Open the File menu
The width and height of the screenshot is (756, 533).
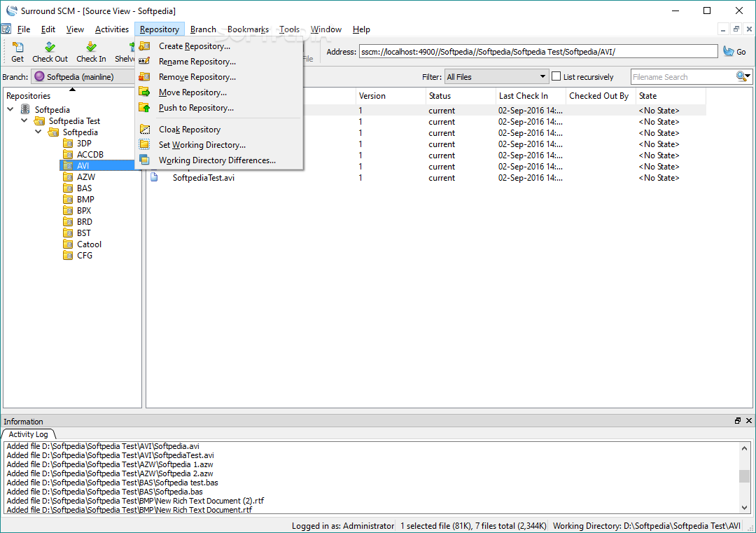pyautogui.click(x=24, y=29)
